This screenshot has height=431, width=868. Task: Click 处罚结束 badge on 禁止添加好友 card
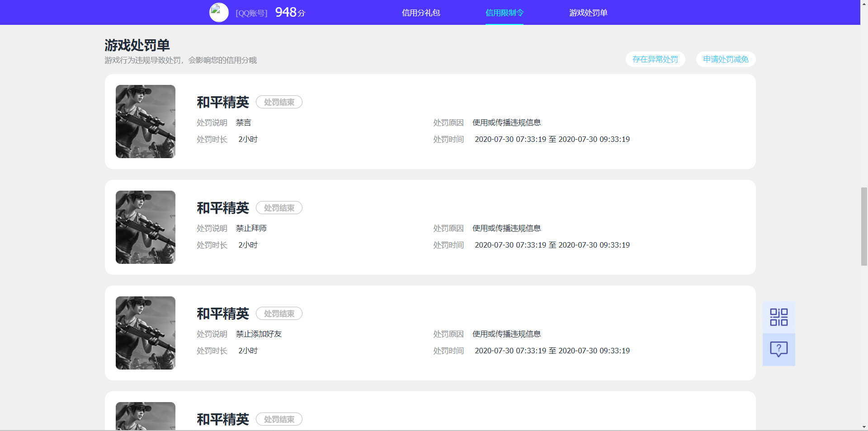pyautogui.click(x=279, y=314)
